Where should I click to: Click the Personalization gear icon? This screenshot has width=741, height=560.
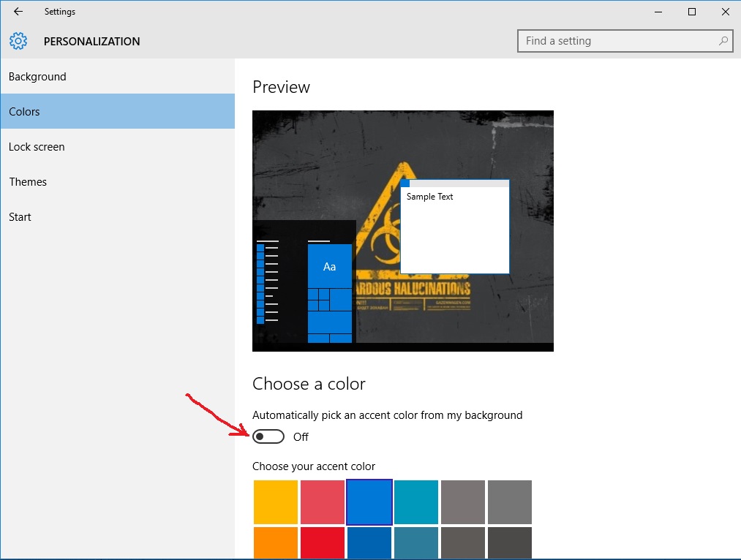18,42
